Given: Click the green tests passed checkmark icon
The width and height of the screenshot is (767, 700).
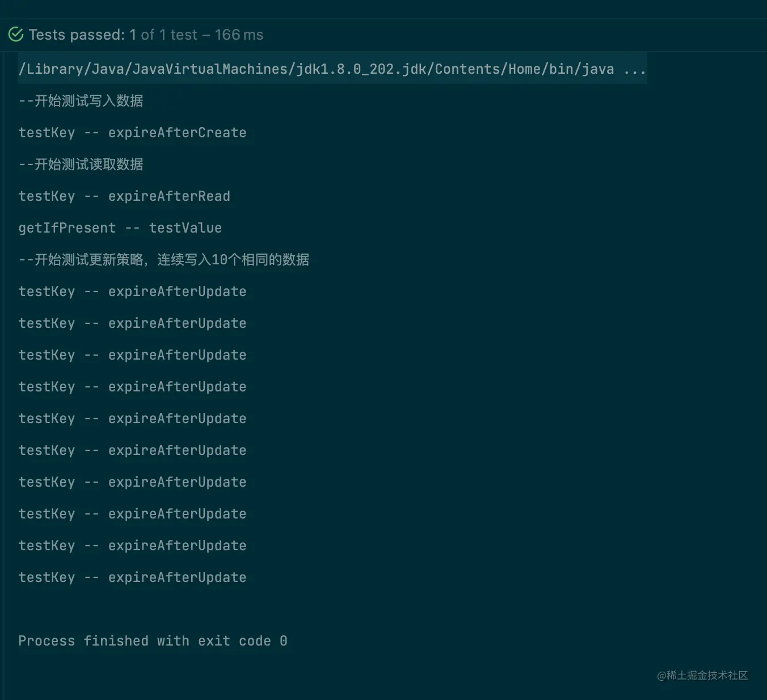Looking at the screenshot, I should pos(16,35).
